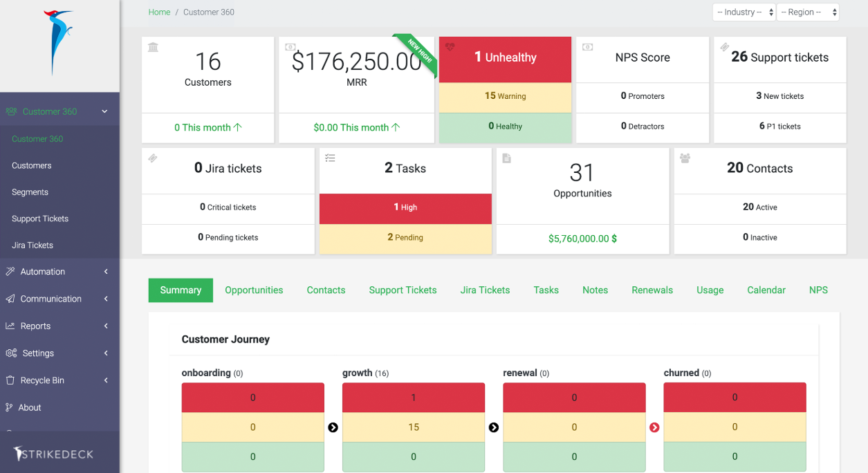Click the $5,760,000.00 opportunities value
Viewport: 868px width, 473px height.
tap(582, 239)
